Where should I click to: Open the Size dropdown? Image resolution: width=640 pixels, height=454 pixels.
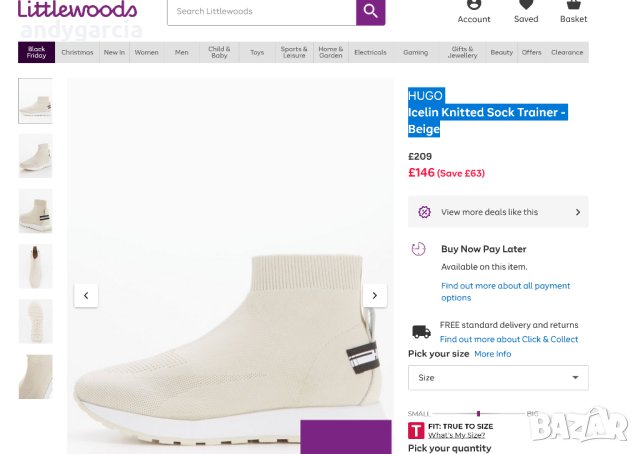pyautogui.click(x=498, y=377)
